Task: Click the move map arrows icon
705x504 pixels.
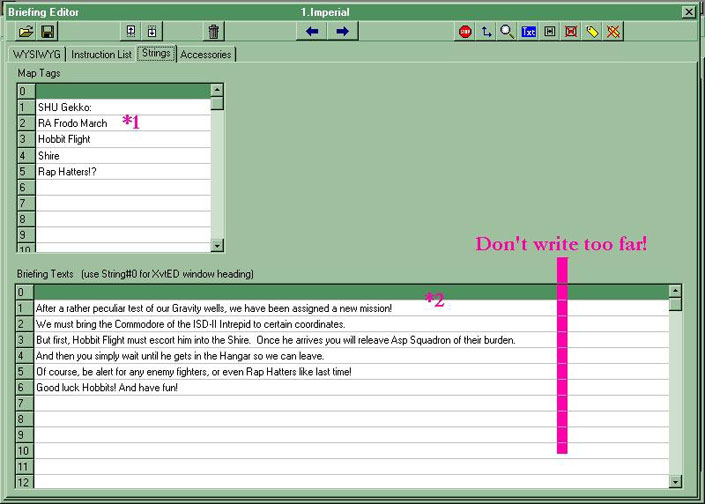Action: (x=486, y=31)
